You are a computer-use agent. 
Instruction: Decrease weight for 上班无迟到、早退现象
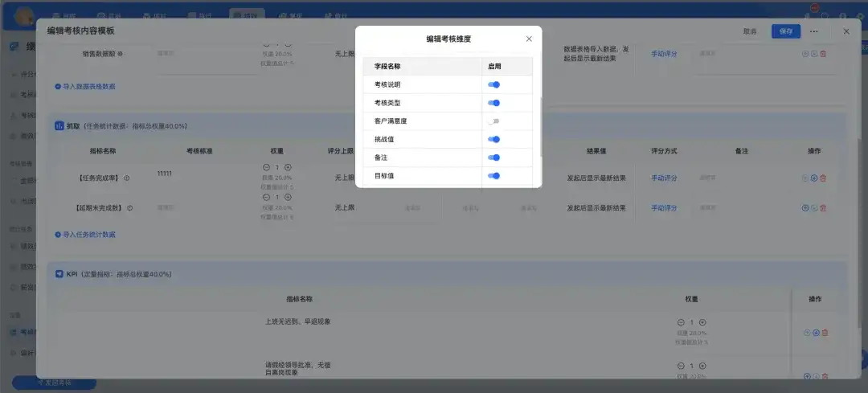pos(681,322)
